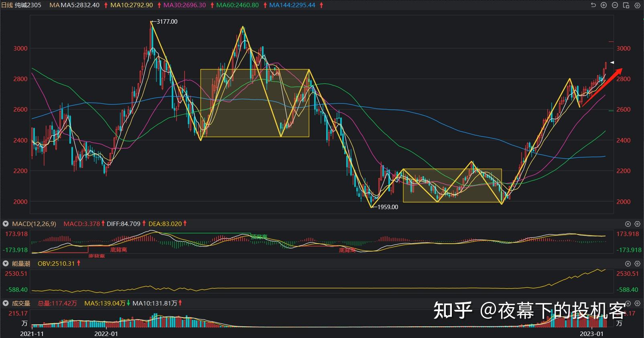Click the 日线 period label

(x=7, y=5)
